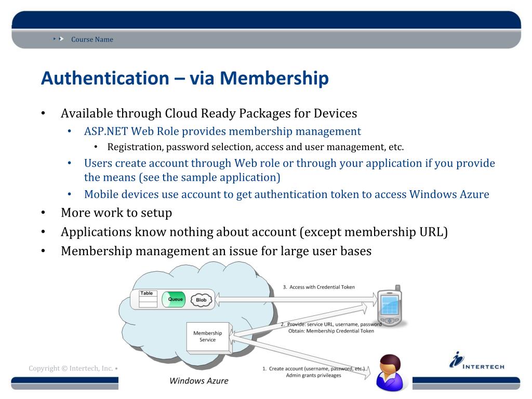The image size is (532, 399).
Task: Click the Copyright © Intertech, Inc. footer
Action: click(73, 368)
